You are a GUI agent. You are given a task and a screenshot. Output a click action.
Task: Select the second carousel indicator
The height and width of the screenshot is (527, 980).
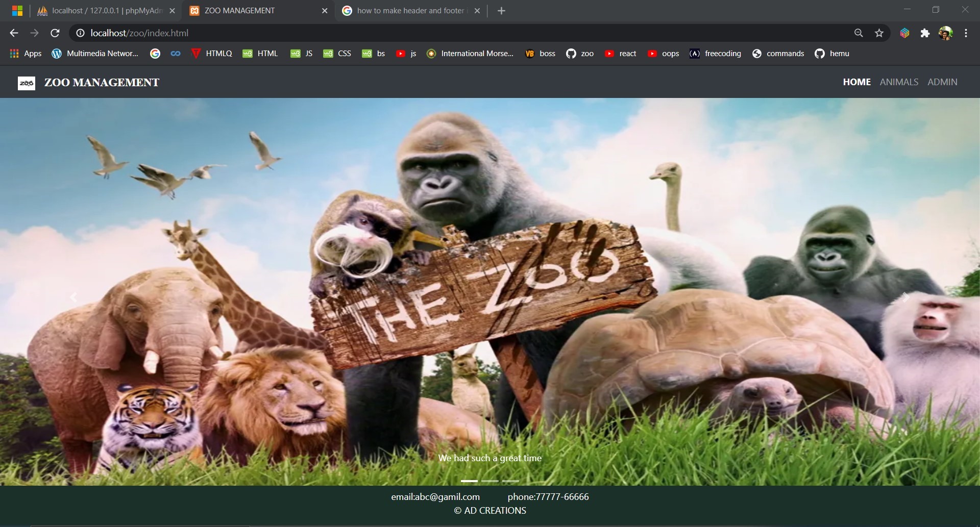489,480
